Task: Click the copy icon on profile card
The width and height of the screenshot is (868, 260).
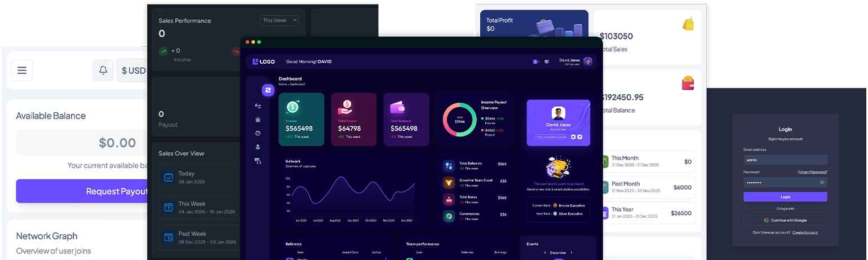Action: tap(574, 136)
